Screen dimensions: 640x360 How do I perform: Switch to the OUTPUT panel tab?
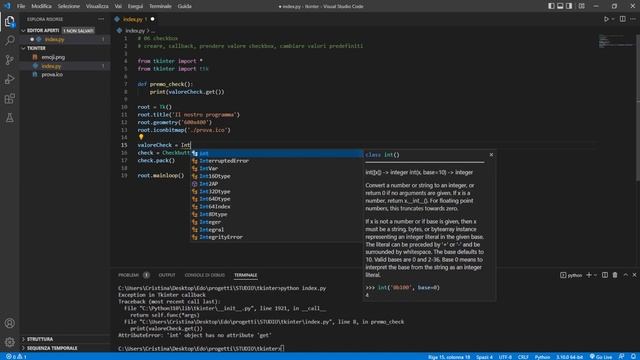tap(167, 275)
